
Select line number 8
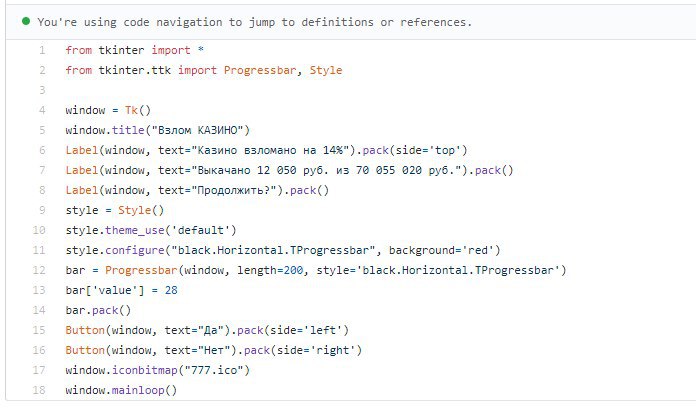(x=42, y=190)
